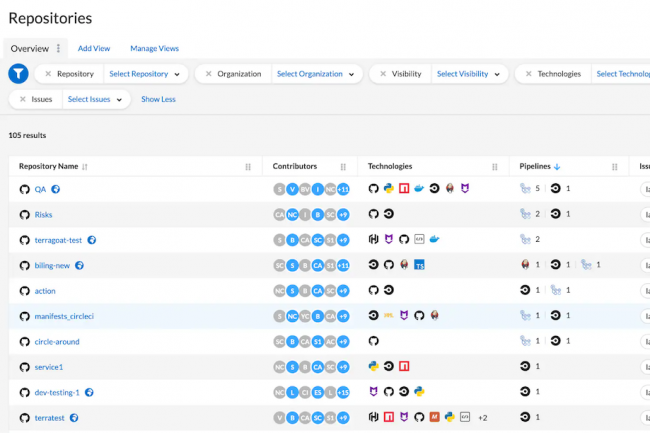Click Add View
Screen dimensions: 650x433
(94, 48)
